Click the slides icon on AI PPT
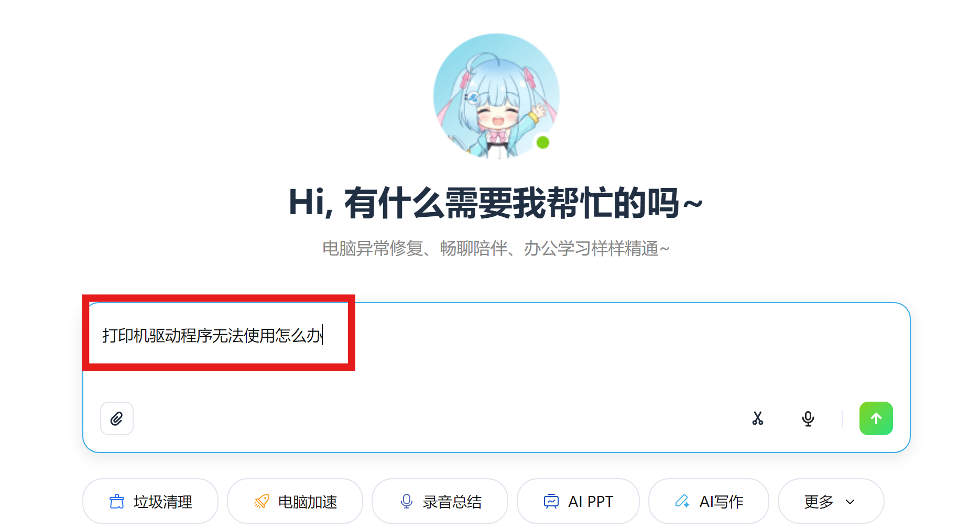Viewport: 980px width, 531px height. click(551, 501)
